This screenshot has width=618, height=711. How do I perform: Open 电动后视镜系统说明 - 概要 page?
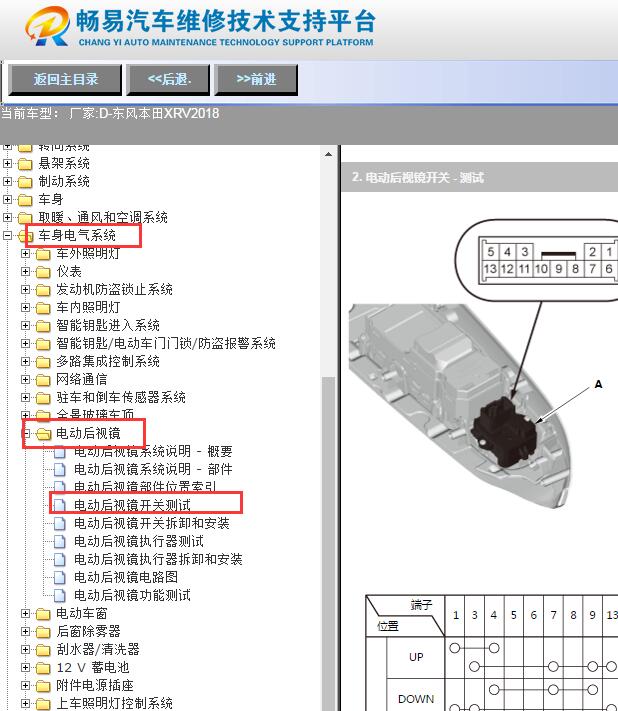click(x=153, y=451)
